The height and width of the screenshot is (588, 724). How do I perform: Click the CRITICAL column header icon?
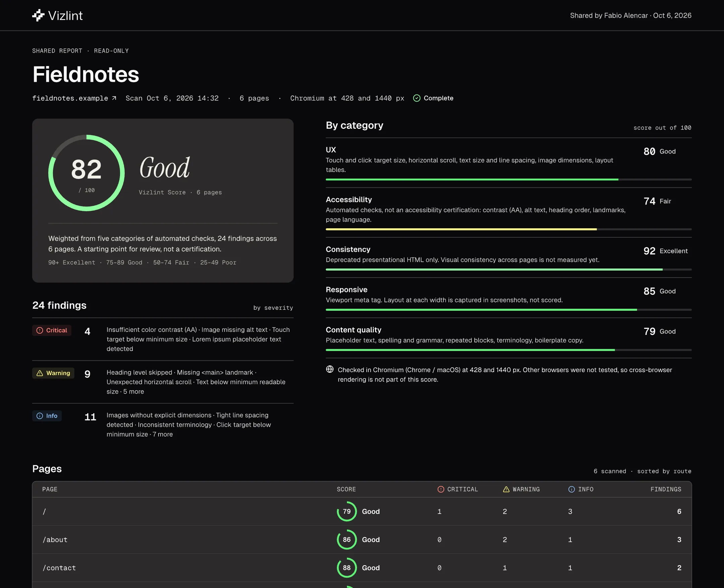pyautogui.click(x=440, y=489)
